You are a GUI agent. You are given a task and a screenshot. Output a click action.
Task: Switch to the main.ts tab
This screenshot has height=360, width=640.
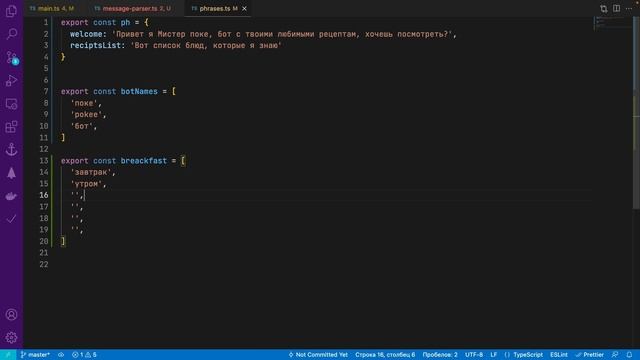point(52,9)
